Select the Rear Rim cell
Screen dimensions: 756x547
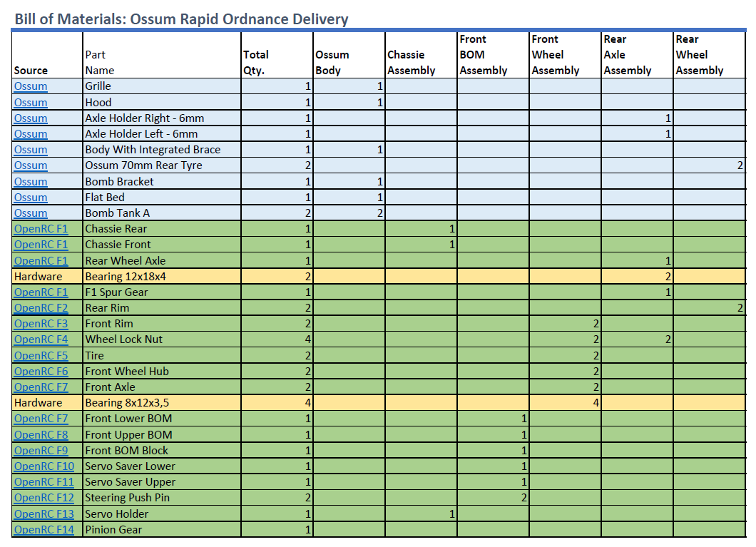pyautogui.click(x=161, y=308)
